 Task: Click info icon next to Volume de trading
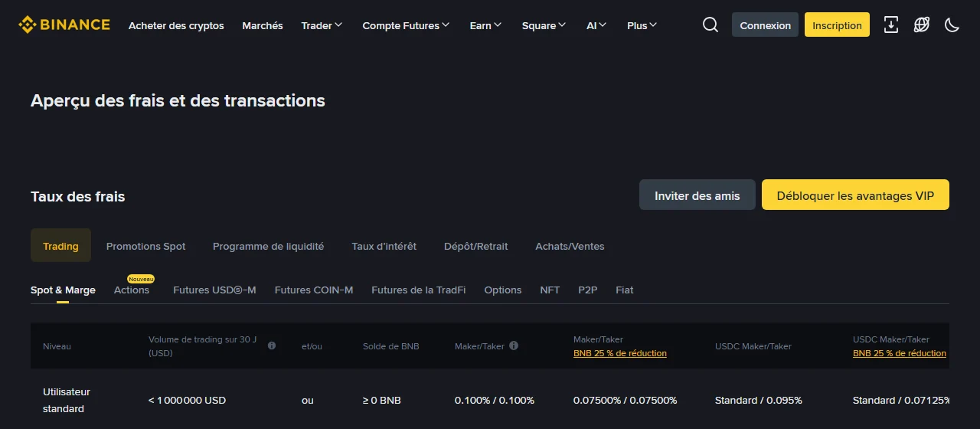point(272,345)
